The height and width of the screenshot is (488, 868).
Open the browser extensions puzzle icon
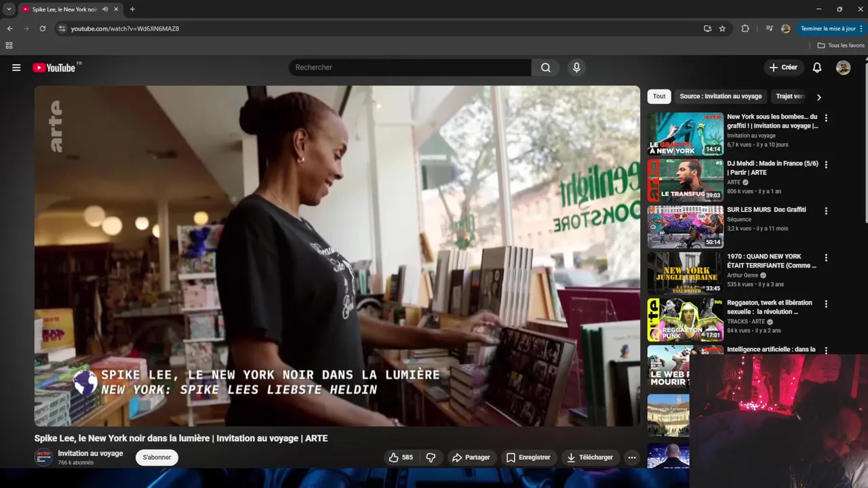coord(745,28)
